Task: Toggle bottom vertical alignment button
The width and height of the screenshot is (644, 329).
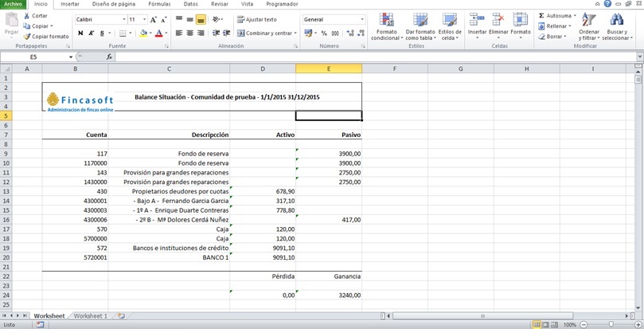Action: click(201, 19)
